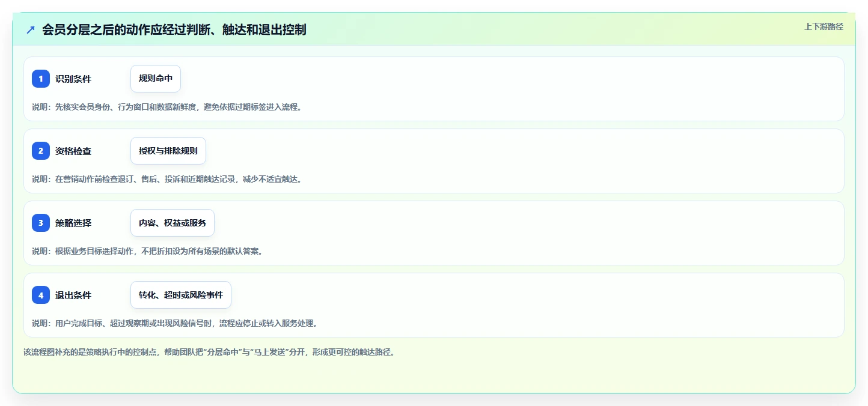Screen dimensions: 868x406
Task: Select the 内容、权益或服务 chip
Action: click(x=173, y=223)
